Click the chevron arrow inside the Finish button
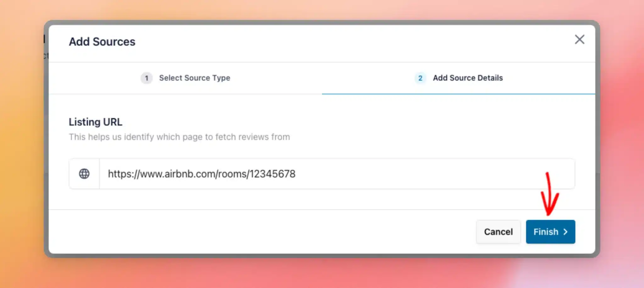The width and height of the screenshot is (644, 288). (565, 232)
